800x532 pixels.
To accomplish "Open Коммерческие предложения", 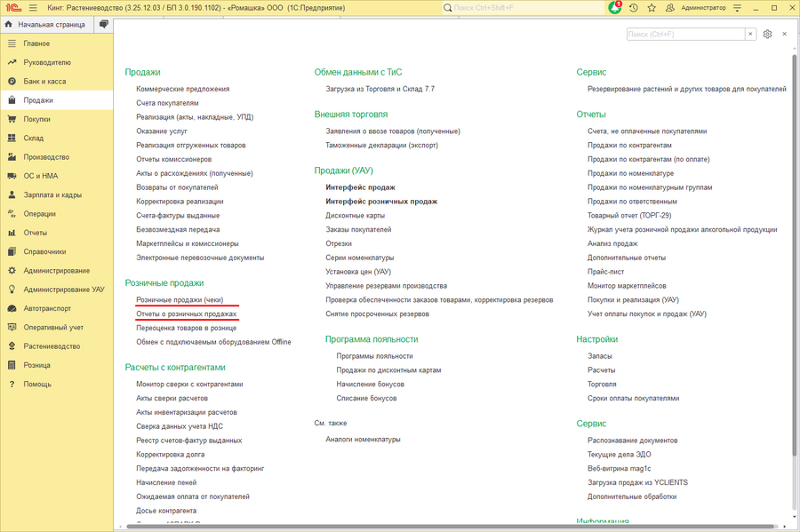I will (x=182, y=89).
